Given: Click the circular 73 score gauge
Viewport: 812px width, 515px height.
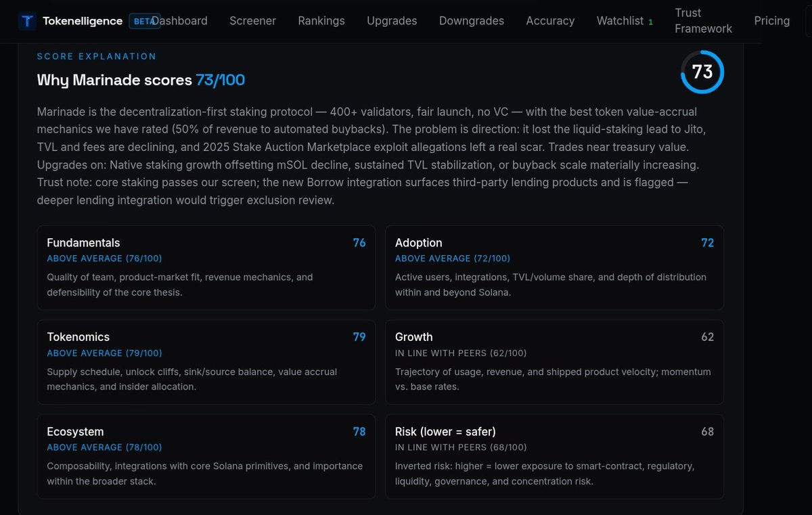Looking at the screenshot, I should 702,72.
